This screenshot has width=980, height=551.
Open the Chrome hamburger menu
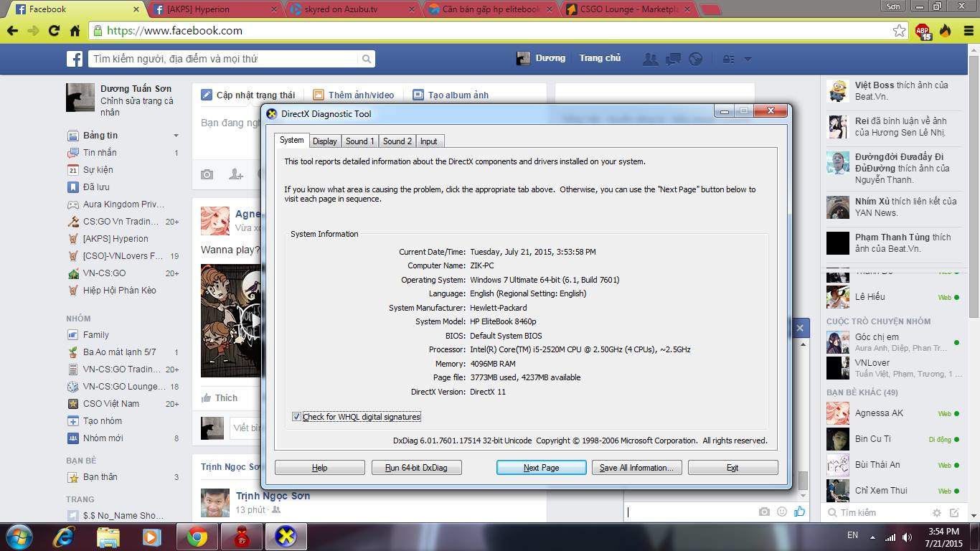pos(968,31)
